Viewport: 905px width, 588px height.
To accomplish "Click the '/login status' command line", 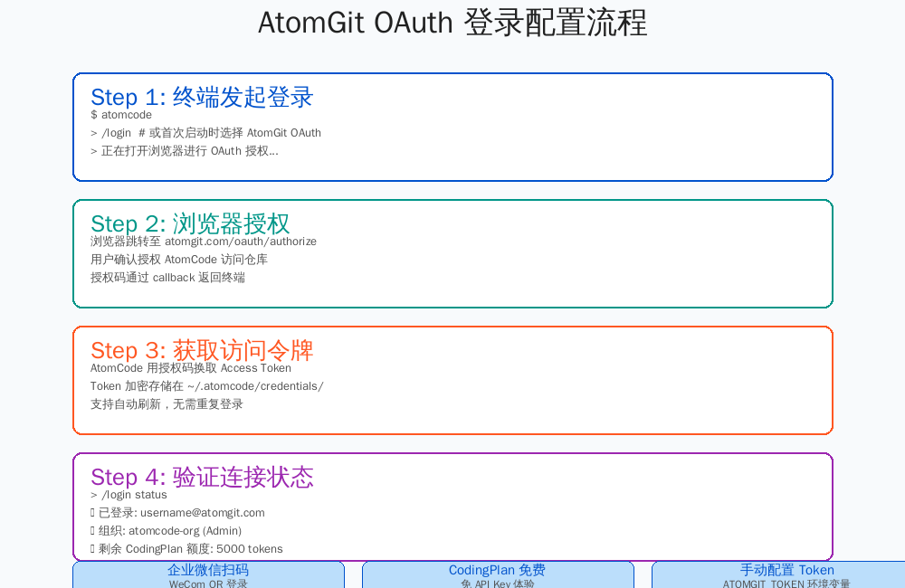I will pos(129,495).
